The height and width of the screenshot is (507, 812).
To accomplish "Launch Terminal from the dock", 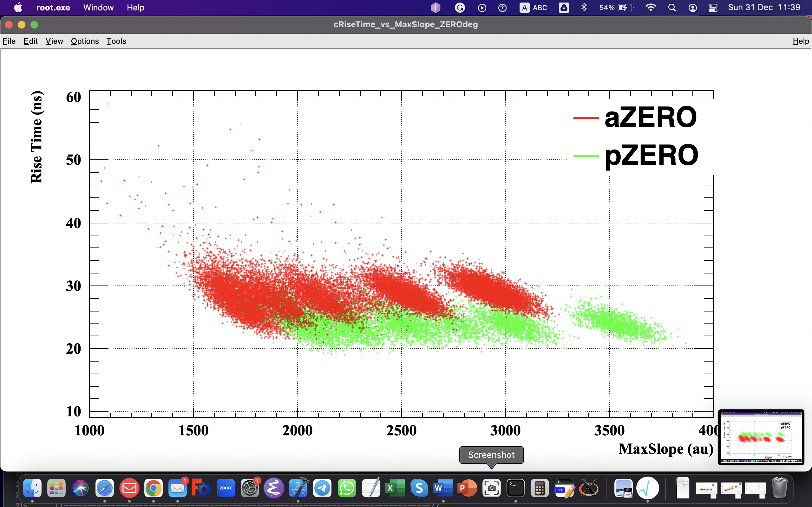I will pyautogui.click(x=515, y=488).
